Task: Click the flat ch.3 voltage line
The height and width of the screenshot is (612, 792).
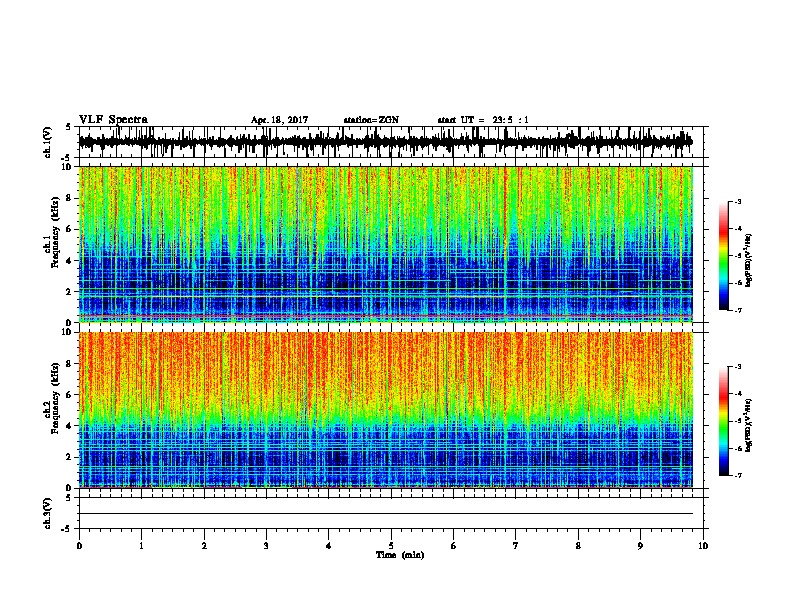Action: point(386,514)
